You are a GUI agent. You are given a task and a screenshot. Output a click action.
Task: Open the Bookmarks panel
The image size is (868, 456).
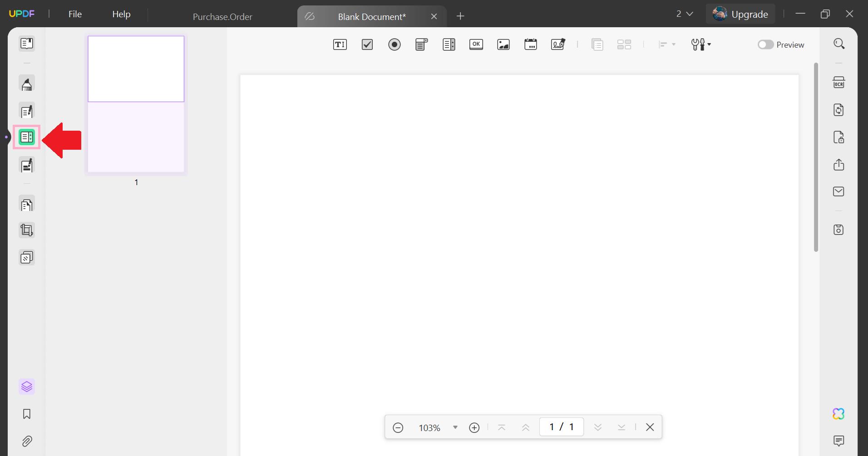point(27,414)
